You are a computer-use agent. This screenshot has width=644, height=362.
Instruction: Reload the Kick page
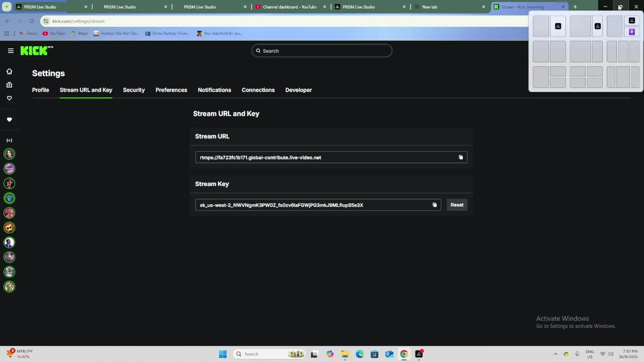click(x=31, y=21)
